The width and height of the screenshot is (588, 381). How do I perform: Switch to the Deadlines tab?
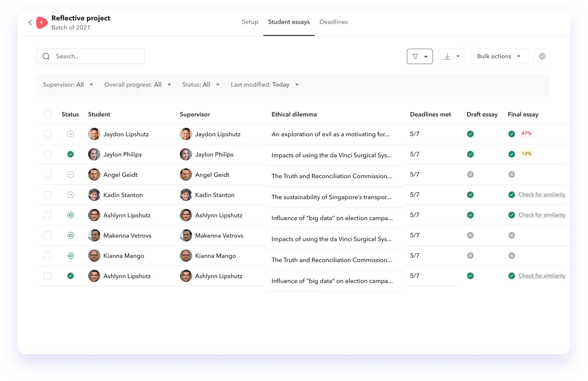click(333, 22)
